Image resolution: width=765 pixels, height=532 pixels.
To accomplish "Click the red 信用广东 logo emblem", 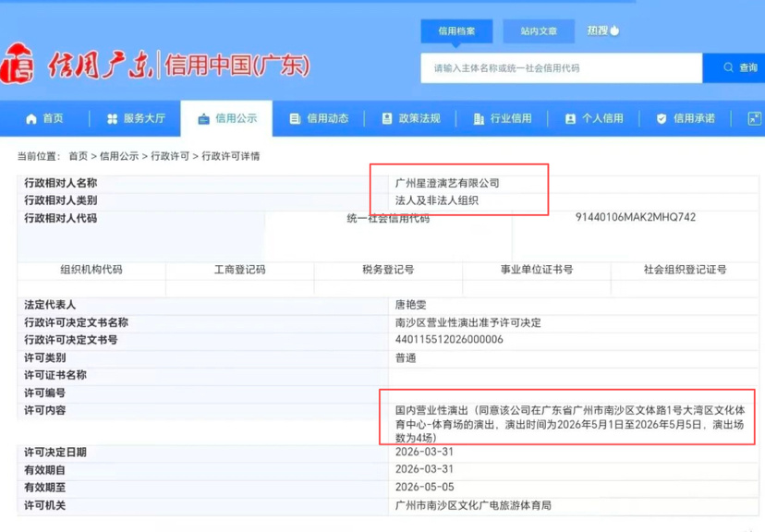I will tap(17, 66).
